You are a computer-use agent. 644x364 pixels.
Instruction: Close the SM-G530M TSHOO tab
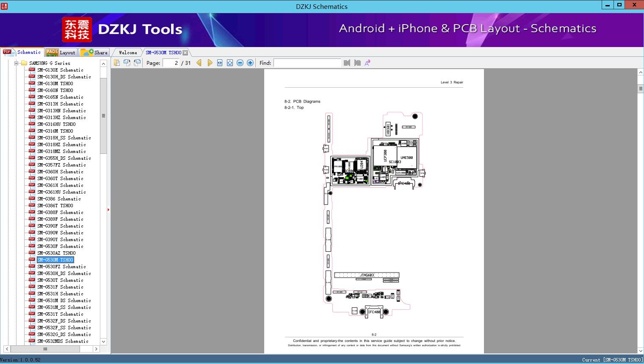coord(185,53)
